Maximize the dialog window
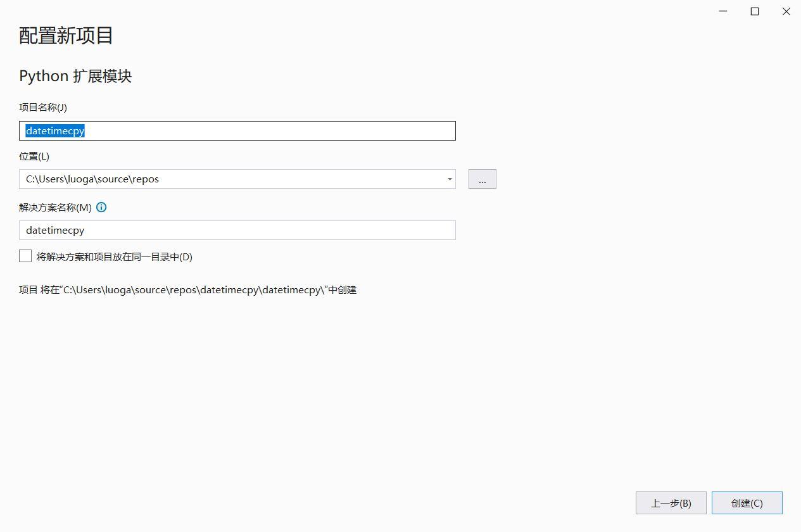The width and height of the screenshot is (801, 532). tap(755, 11)
